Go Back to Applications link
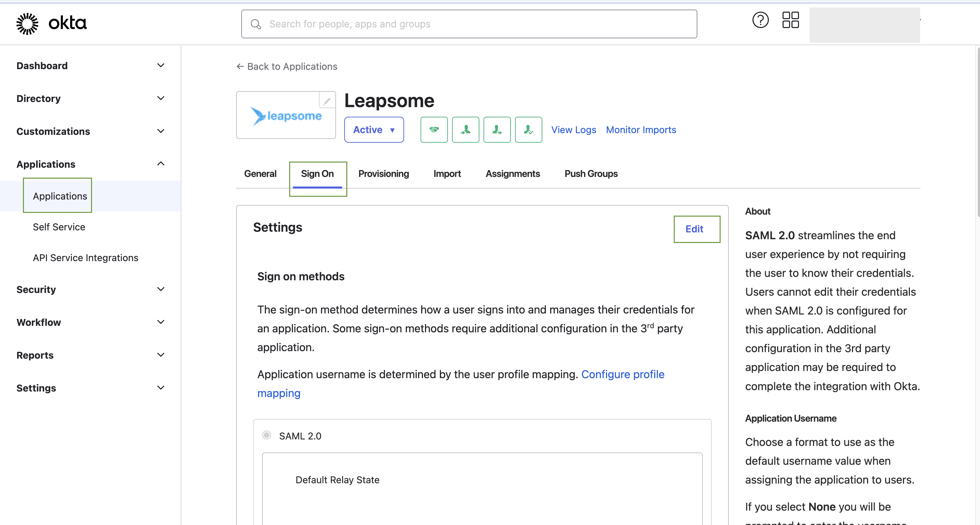 tap(287, 67)
